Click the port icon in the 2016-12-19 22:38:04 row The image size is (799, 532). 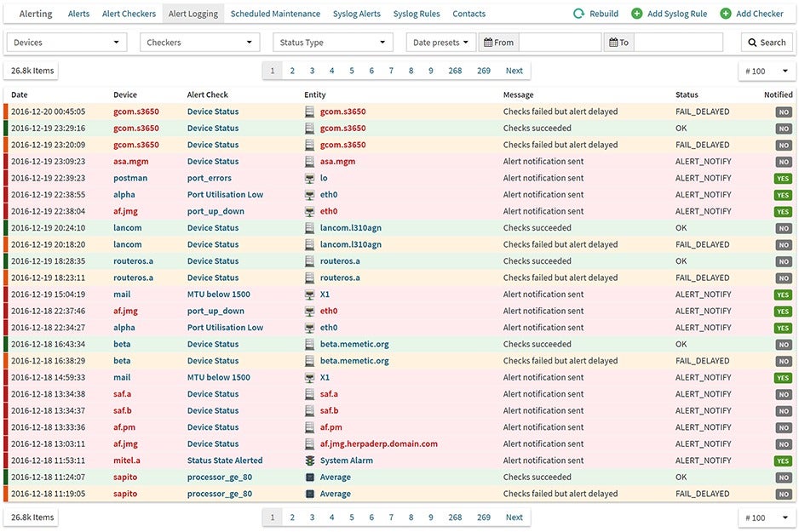pos(309,211)
